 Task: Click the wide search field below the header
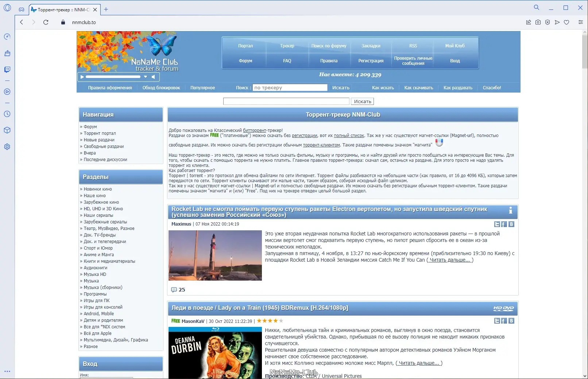pyautogui.click(x=286, y=101)
